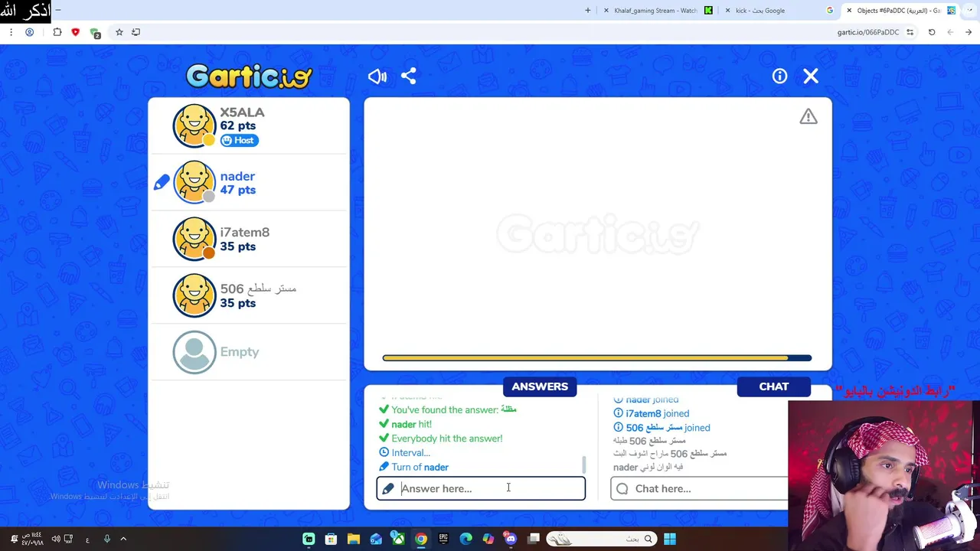Select the ANSWERS panel header

click(x=540, y=386)
